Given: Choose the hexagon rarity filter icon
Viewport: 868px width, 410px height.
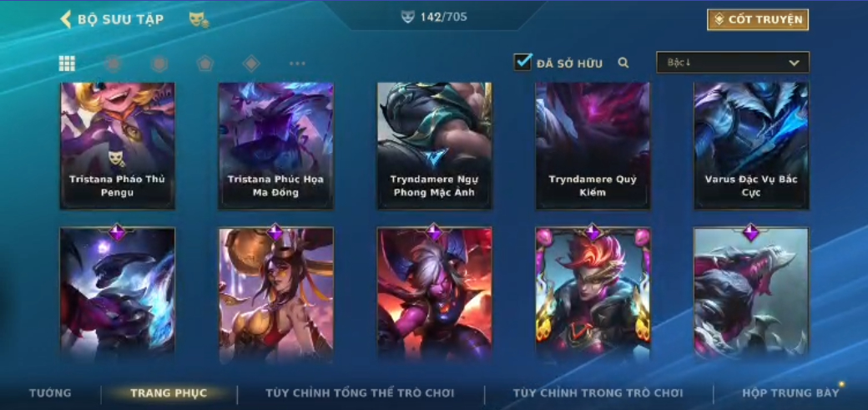Looking at the screenshot, I should 159,63.
